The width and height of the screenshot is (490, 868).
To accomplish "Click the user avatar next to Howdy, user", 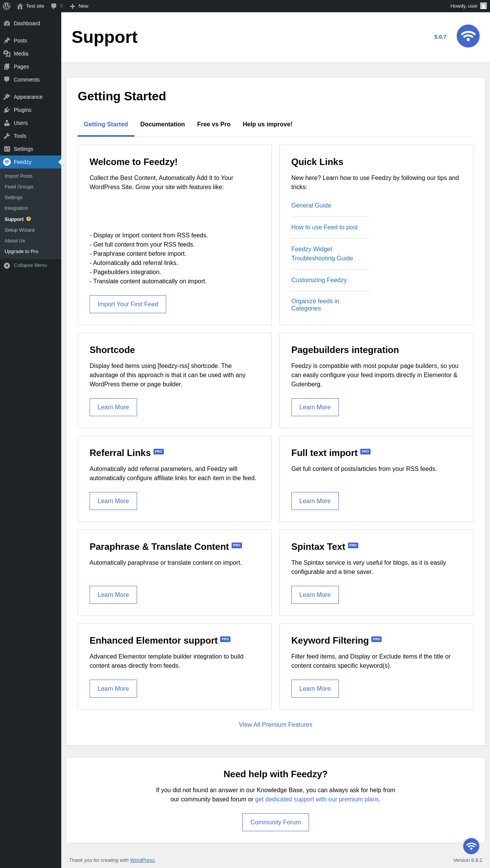I will [x=483, y=6].
